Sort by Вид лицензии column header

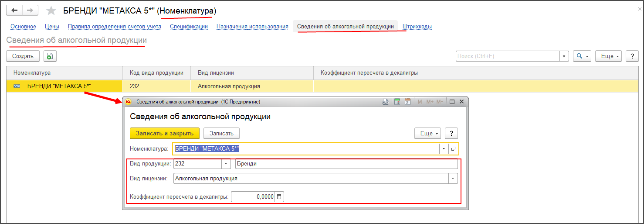coord(252,73)
